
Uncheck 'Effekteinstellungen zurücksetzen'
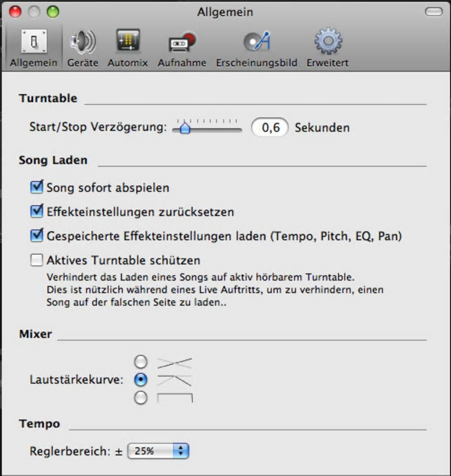(37, 211)
